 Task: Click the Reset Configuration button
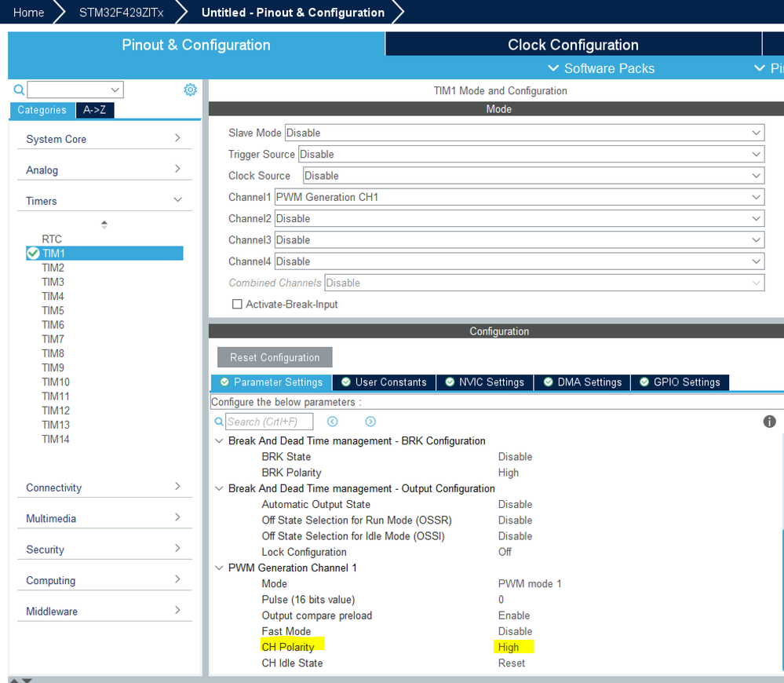click(275, 357)
